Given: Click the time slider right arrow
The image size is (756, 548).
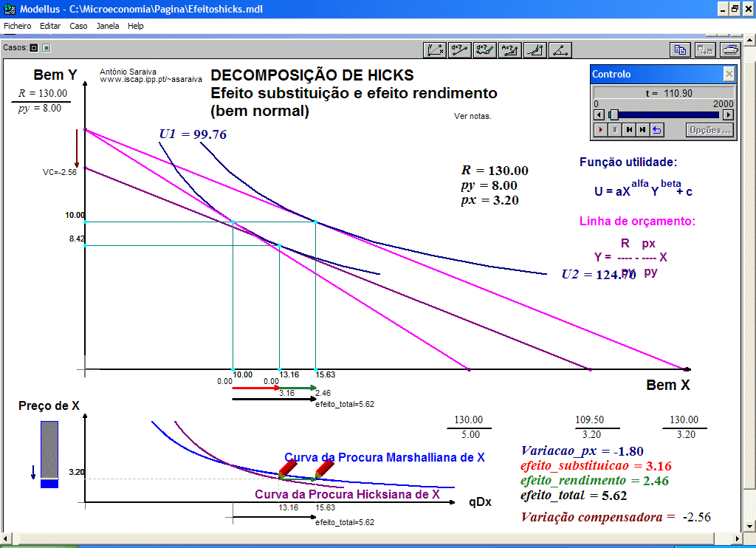Looking at the screenshot, I should tap(728, 114).
